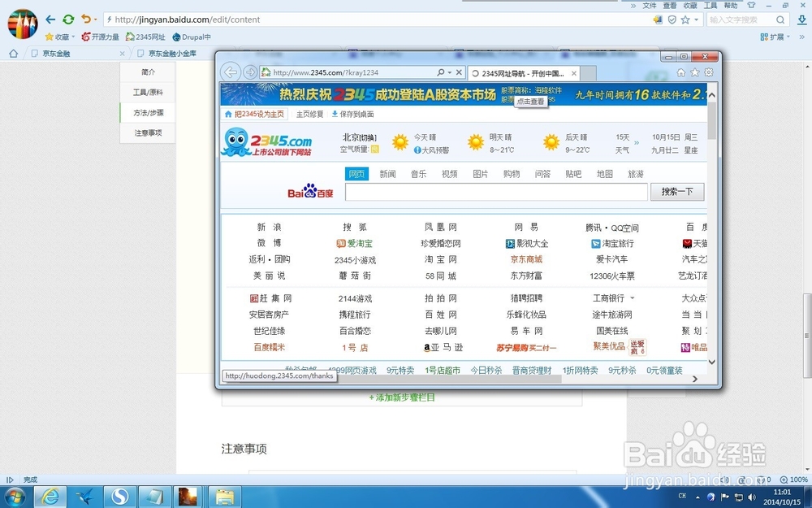Image resolution: width=812 pixels, height=508 pixels.
Task: Open Sogou browser taskbar icon
Action: pos(119,497)
